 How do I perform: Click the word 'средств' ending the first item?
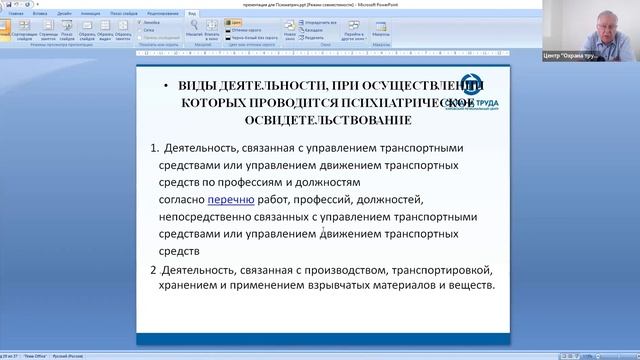pyautogui.click(x=179, y=251)
